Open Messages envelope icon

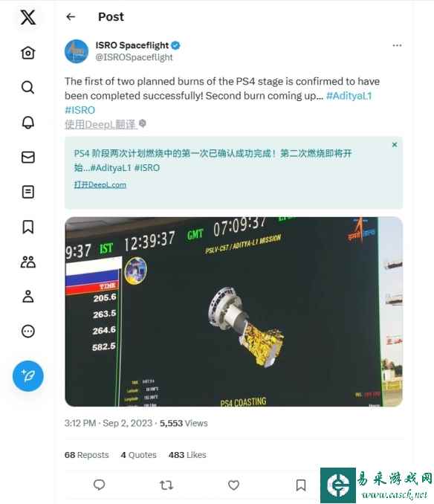tap(28, 157)
